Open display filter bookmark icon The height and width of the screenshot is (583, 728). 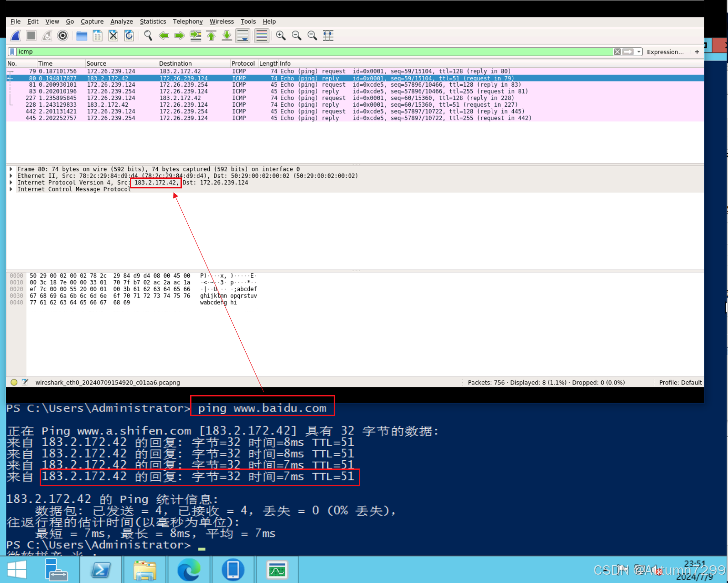pyautogui.click(x=12, y=52)
